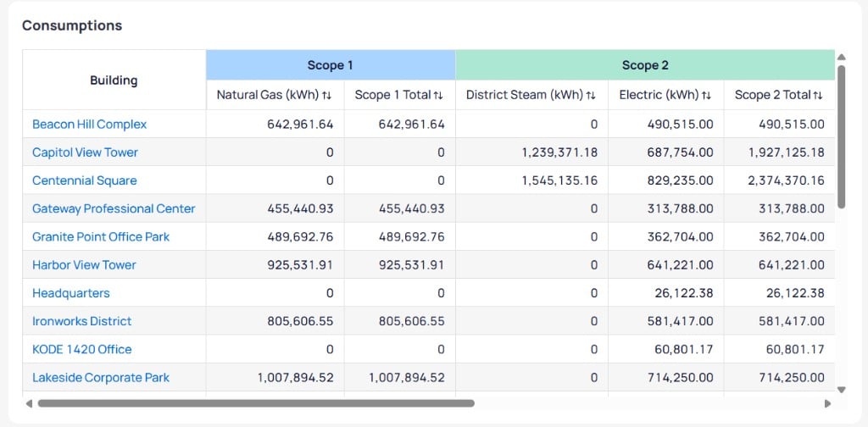
Task: Open KODE 1420 Office link
Action: 82,350
